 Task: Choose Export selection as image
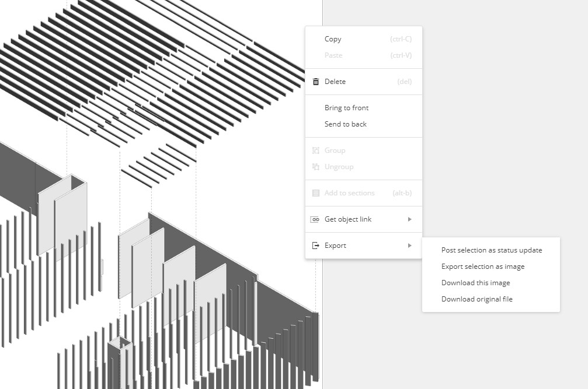[x=482, y=267]
